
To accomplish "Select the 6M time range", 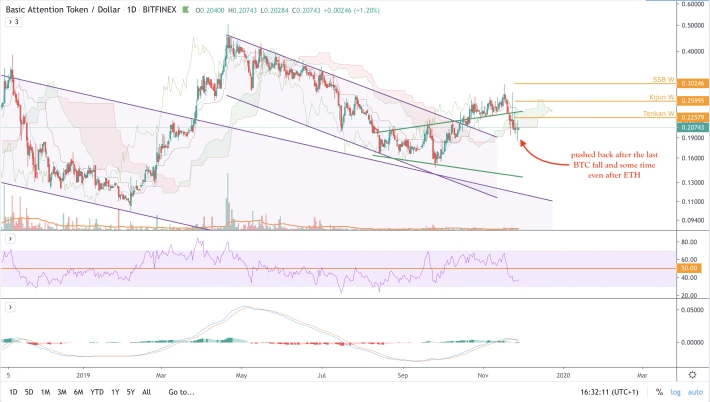I will click(x=79, y=392).
